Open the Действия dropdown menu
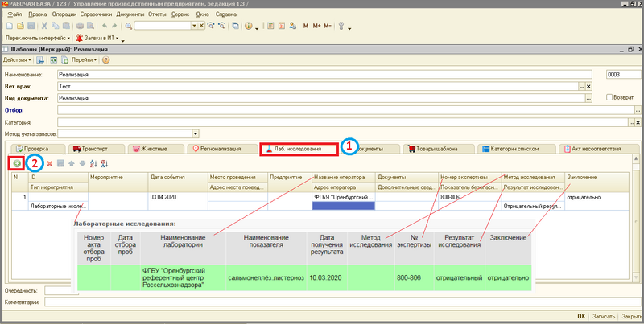The image size is (644, 324). click(x=17, y=59)
